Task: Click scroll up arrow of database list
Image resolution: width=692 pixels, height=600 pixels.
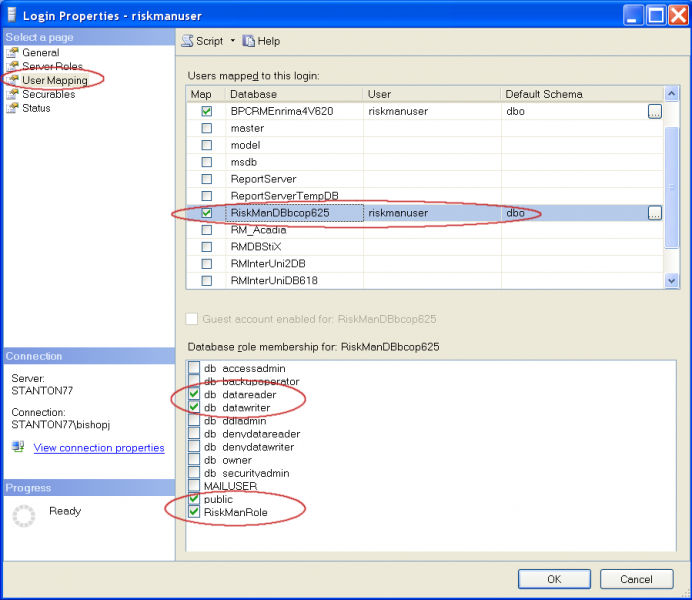Action: [671, 94]
